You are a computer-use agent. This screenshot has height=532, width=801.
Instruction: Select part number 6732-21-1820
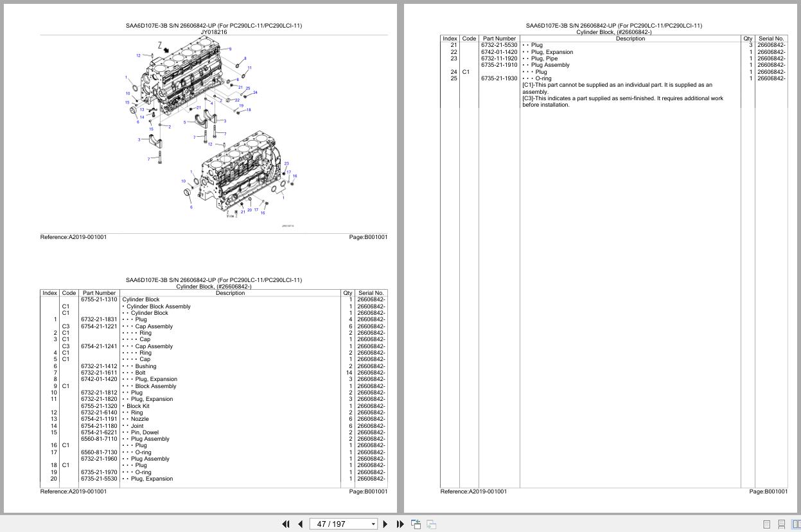[x=99, y=399]
